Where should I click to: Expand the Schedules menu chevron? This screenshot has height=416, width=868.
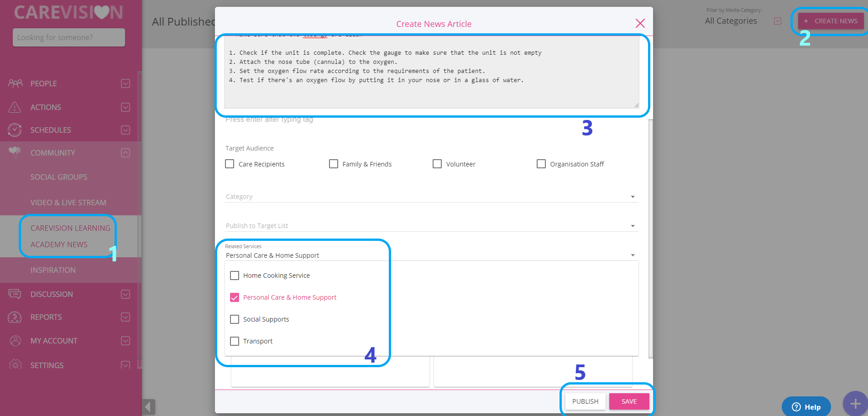point(125,130)
